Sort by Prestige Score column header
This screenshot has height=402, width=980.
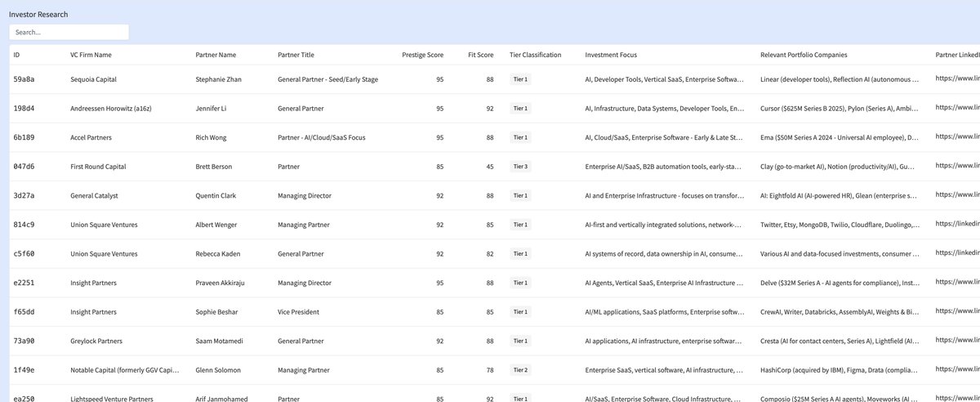(x=423, y=55)
